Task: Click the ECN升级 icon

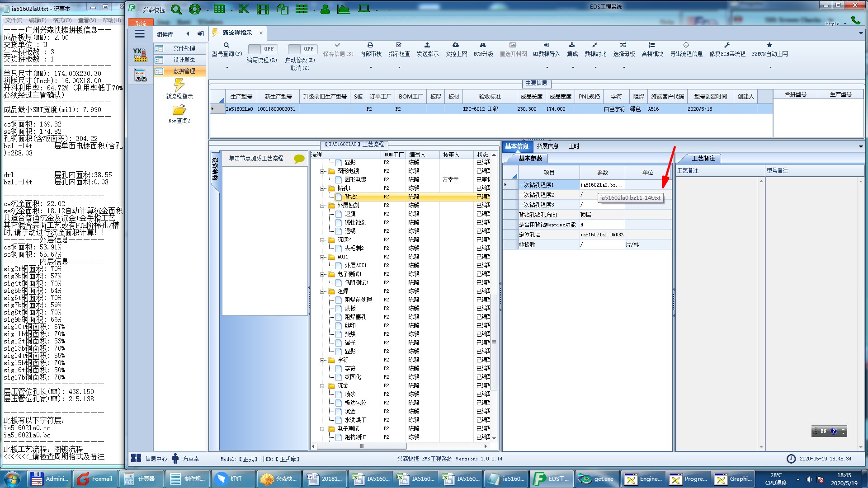Action: click(482, 45)
